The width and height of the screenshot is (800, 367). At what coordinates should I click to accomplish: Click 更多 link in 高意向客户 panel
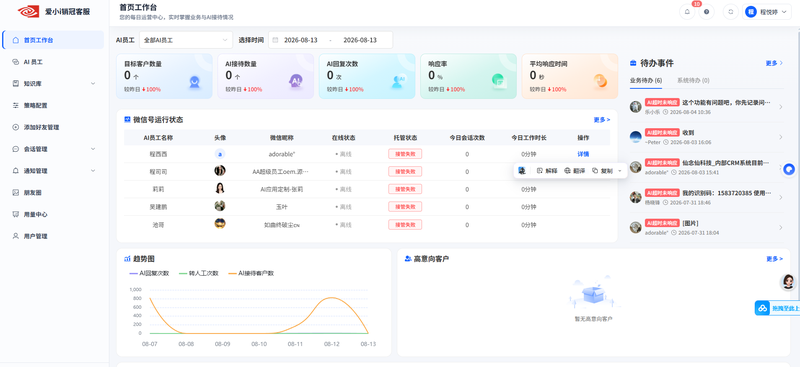point(774,259)
